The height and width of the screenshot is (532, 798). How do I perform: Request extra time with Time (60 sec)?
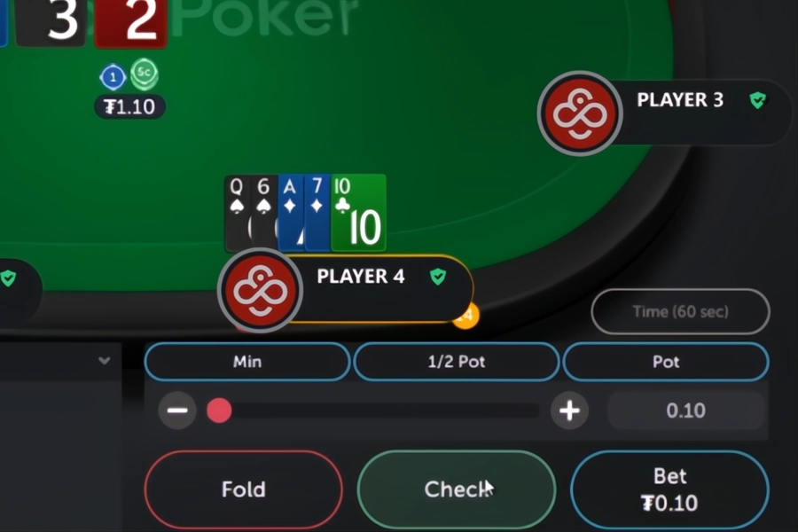680,311
